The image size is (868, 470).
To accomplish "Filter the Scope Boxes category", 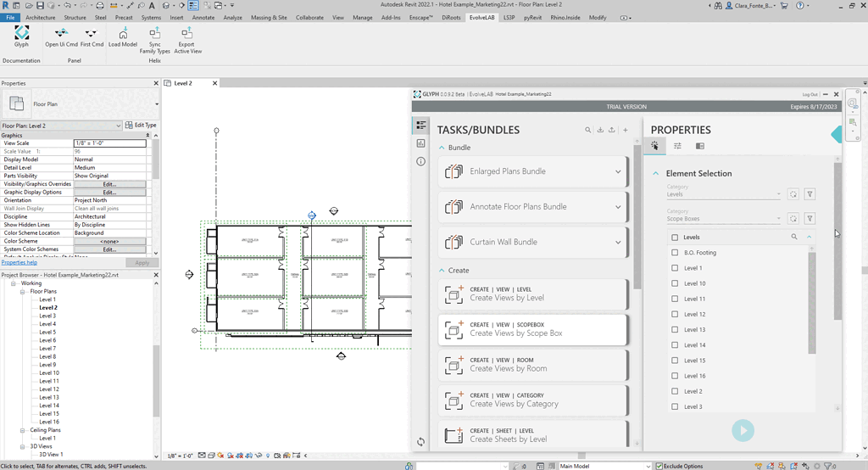I will 810,218.
